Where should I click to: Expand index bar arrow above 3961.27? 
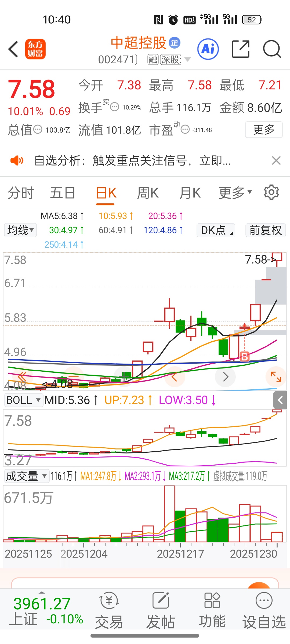tap(42, 592)
